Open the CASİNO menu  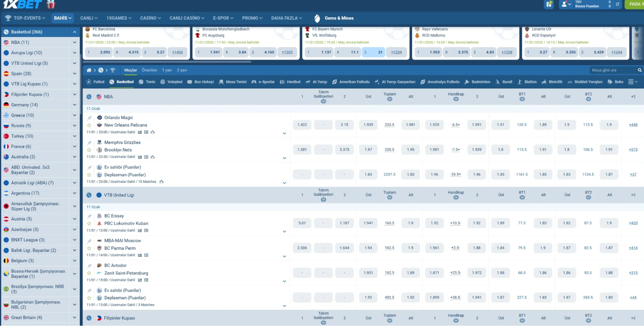[150, 18]
